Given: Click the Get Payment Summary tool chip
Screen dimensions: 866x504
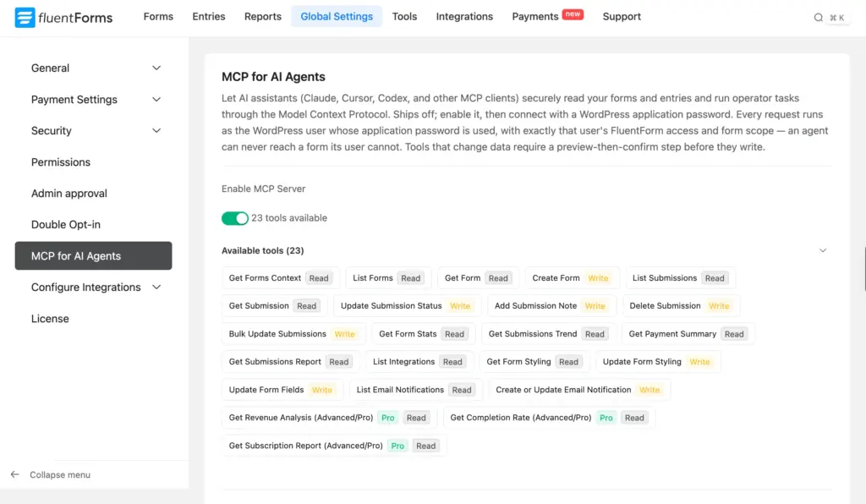Looking at the screenshot, I should [x=688, y=334].
